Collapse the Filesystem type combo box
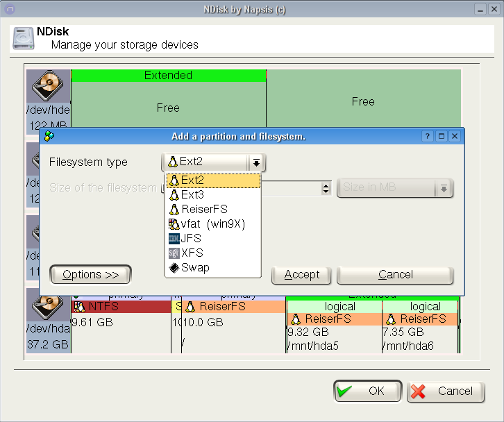This screenshot has width=504, height=422. click(256, 162)
